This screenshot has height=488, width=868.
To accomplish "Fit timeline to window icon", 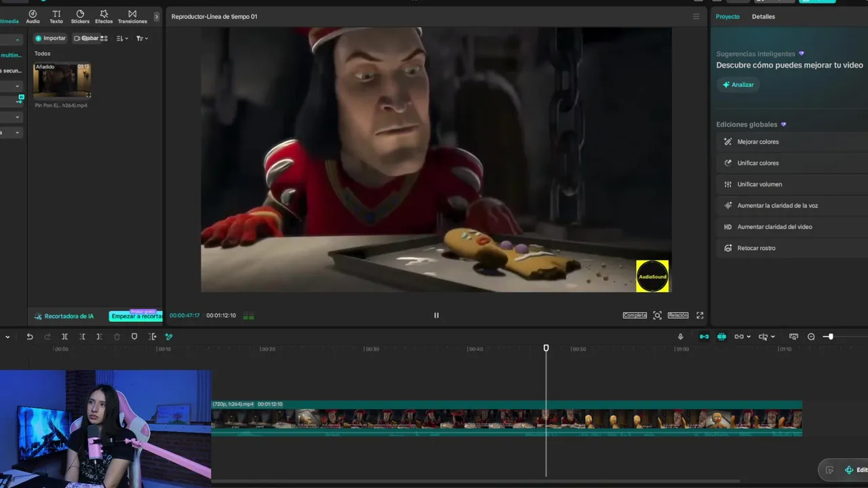I will pos(793,337).
